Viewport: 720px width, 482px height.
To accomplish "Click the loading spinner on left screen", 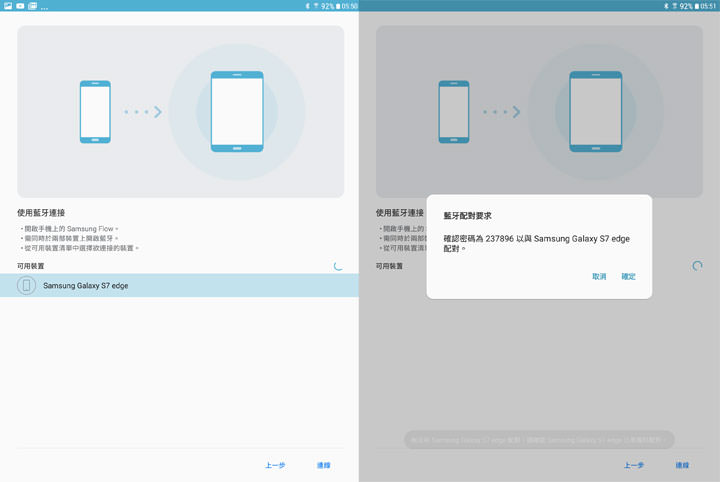I will coord(338,266).
